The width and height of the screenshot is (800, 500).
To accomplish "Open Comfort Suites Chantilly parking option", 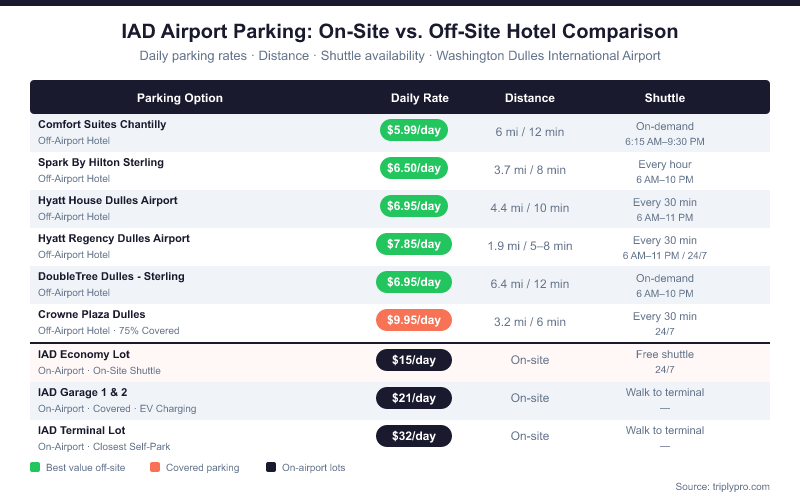I will point(102,124).
